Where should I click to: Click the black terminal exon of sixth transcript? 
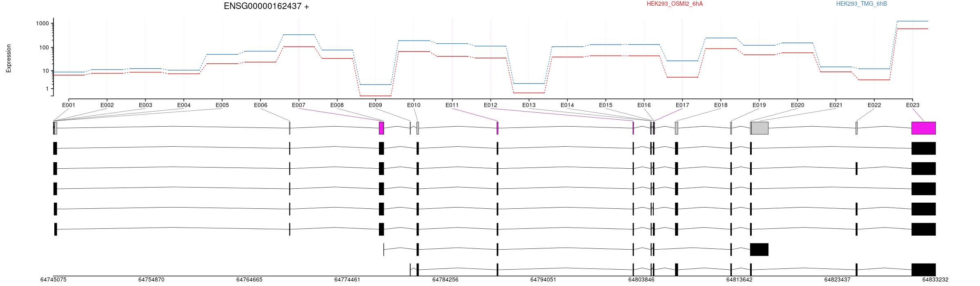tap(759, 250)
